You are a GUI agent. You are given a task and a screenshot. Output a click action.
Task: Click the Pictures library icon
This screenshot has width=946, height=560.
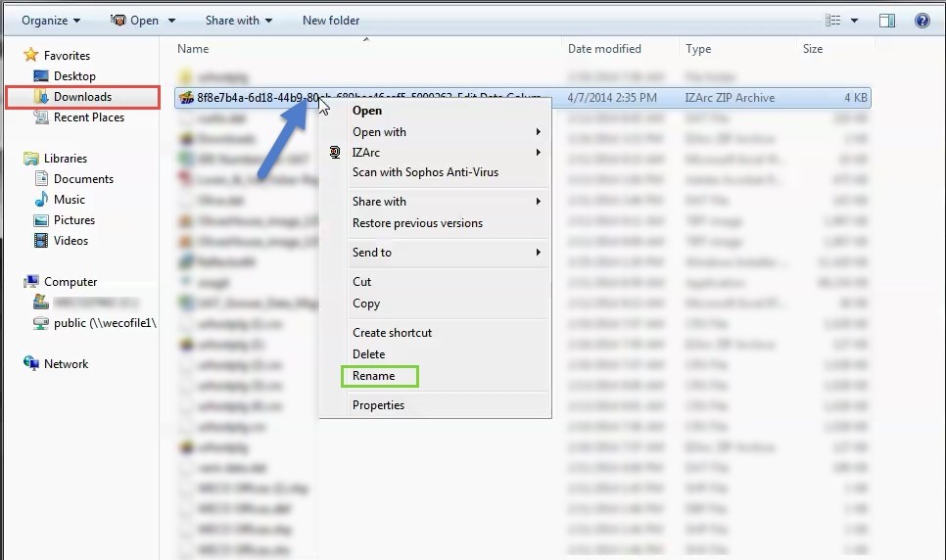coord(41,220)
